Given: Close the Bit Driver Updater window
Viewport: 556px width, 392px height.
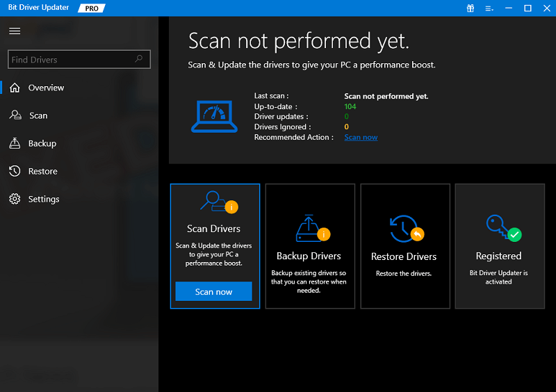Looking at the screenshot, I should (x=546, y=8).
